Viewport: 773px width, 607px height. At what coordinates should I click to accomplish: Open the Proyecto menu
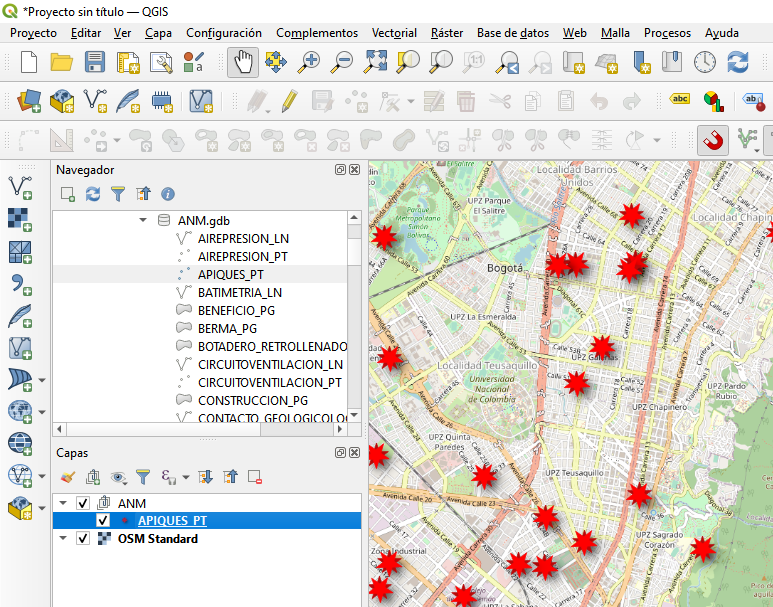[x=34, y=33]
